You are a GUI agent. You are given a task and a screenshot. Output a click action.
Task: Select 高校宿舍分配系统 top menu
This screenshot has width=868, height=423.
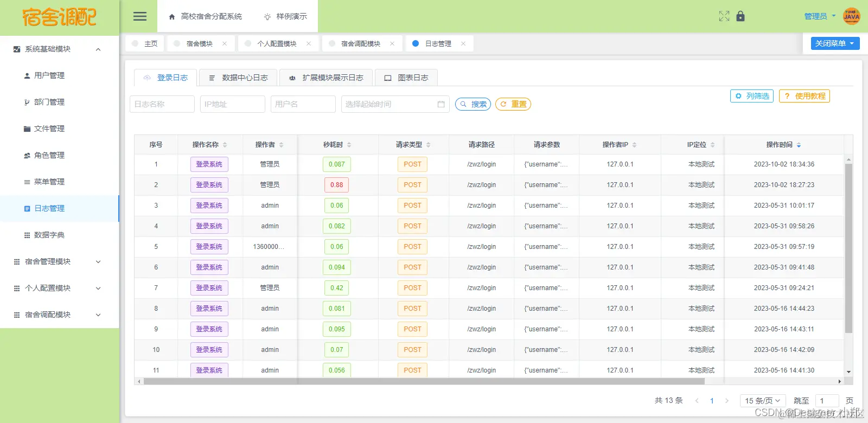point(205,16)
